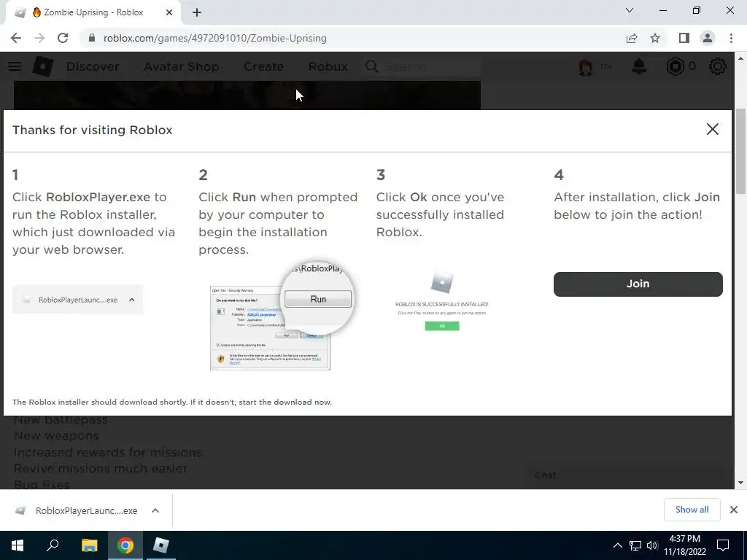Select the Zombie Uprising - Roblox tab
The width and height of the screenshot is (747, 560).
pyautogui.click(x=93, y=12)
